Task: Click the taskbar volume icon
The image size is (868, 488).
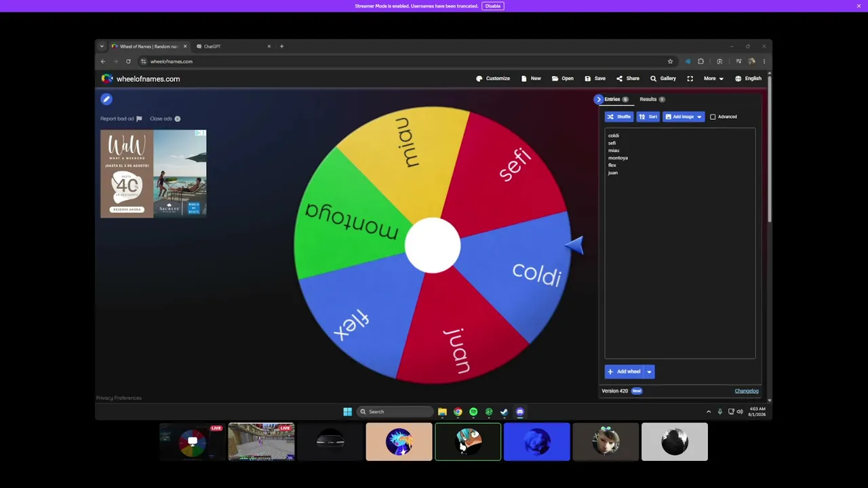Action: coord(739,411)
